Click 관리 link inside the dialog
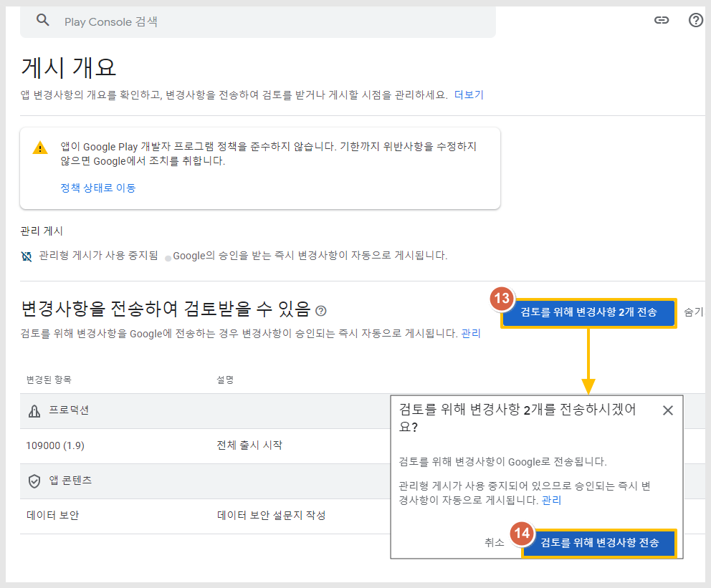 click(551, 500)
